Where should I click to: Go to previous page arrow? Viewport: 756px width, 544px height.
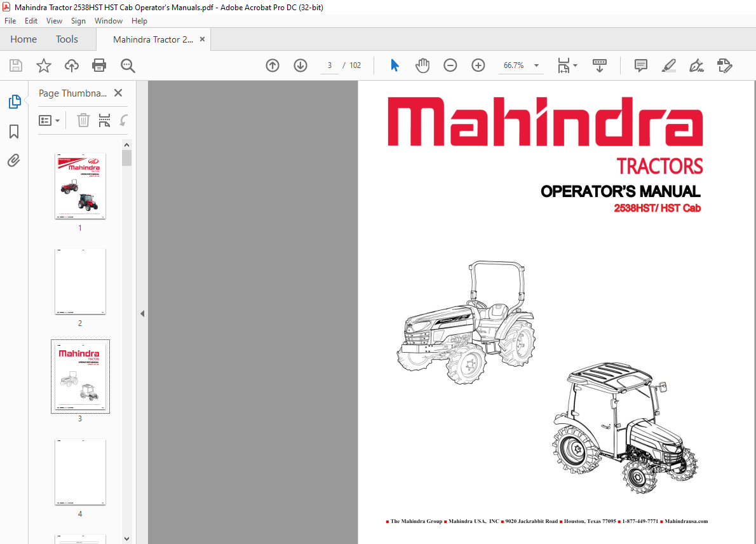point(273,65)
